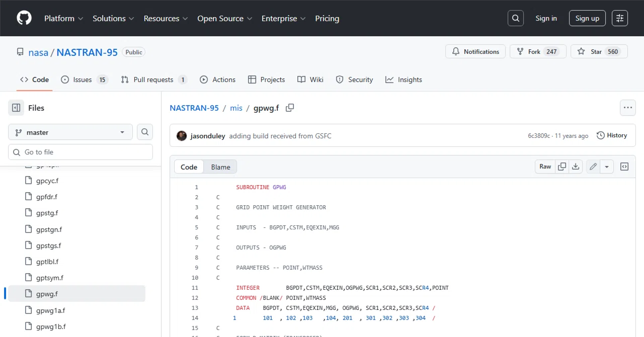
Task: Open jasonduley's avatar
Action: click(x=182, y=136)
